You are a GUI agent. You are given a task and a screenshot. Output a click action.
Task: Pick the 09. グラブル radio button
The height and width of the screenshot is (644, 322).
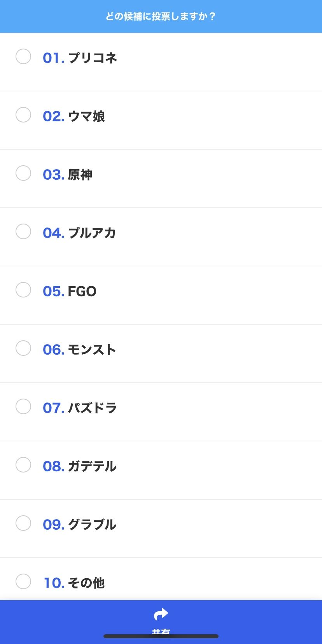coord(23,523)
